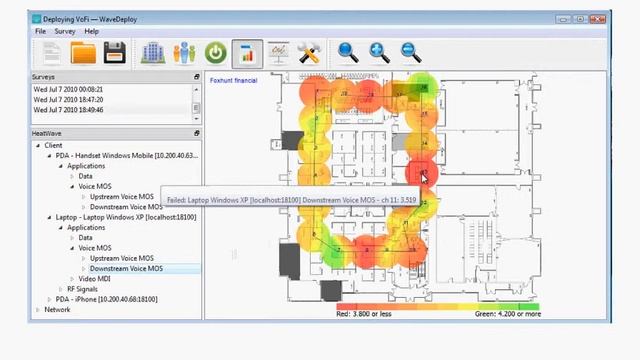Click the red end of the color legend

[x=347, y=306]
